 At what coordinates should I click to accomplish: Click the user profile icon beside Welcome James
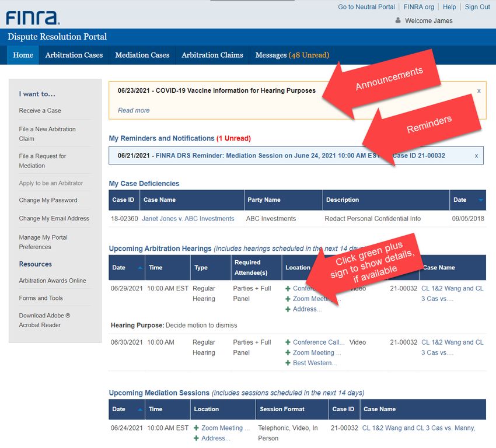[x=398, y=20]
